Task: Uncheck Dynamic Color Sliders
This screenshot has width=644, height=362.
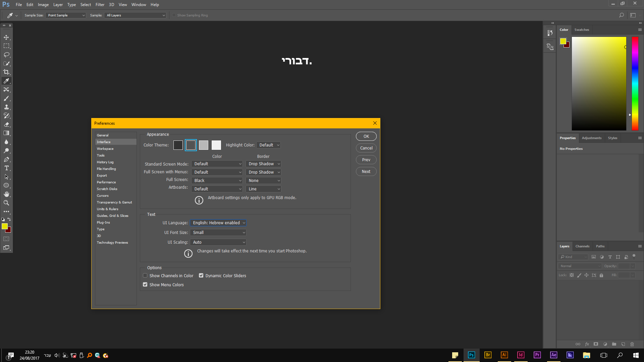Action: pyautogui.click(x=201, y=276)
